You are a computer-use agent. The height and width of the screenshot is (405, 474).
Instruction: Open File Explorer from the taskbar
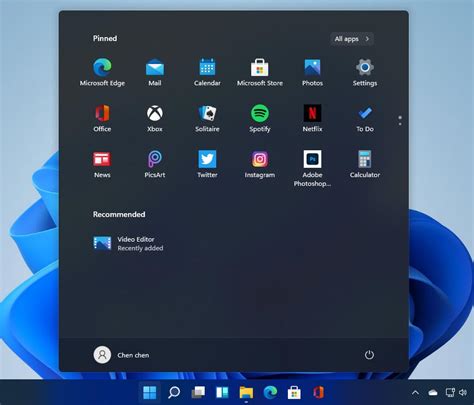[246, 392]
